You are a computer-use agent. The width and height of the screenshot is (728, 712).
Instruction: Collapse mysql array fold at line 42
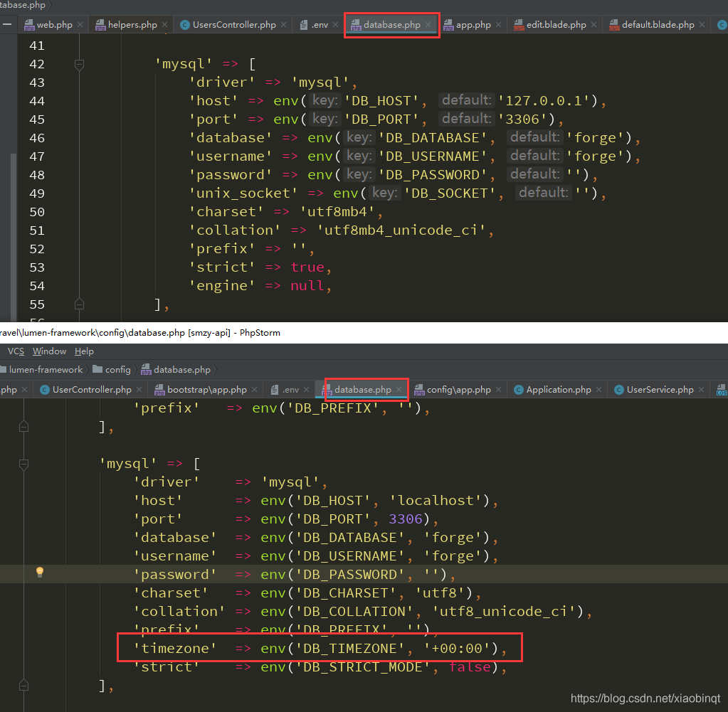[80, 64]
